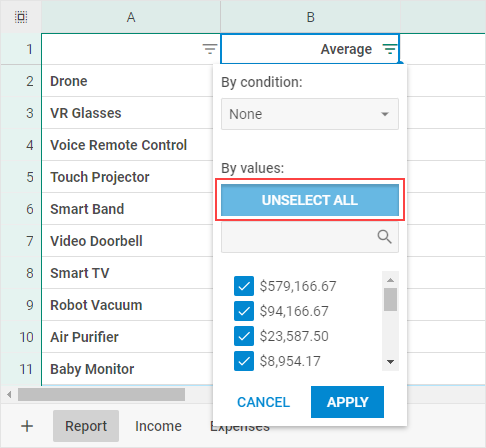The image size is (486, 448).
Task: Select row 10 header
Action: pos(21,337)
